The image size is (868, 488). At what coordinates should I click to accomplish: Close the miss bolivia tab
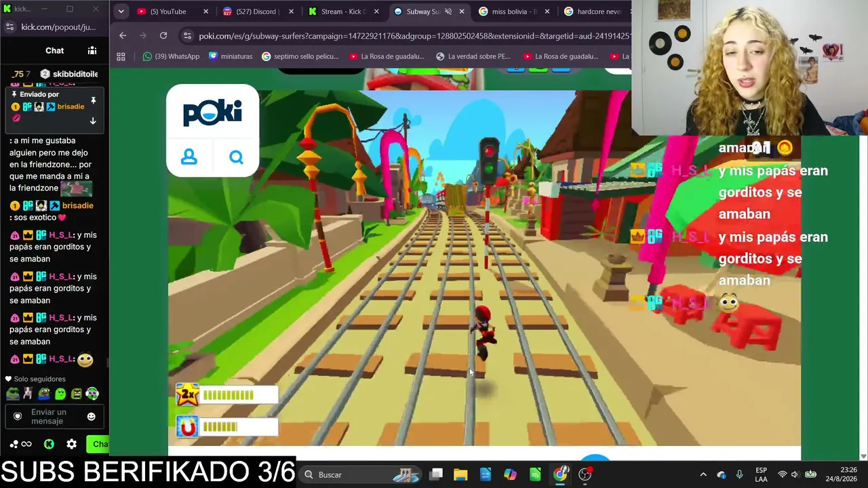[547, 12]
